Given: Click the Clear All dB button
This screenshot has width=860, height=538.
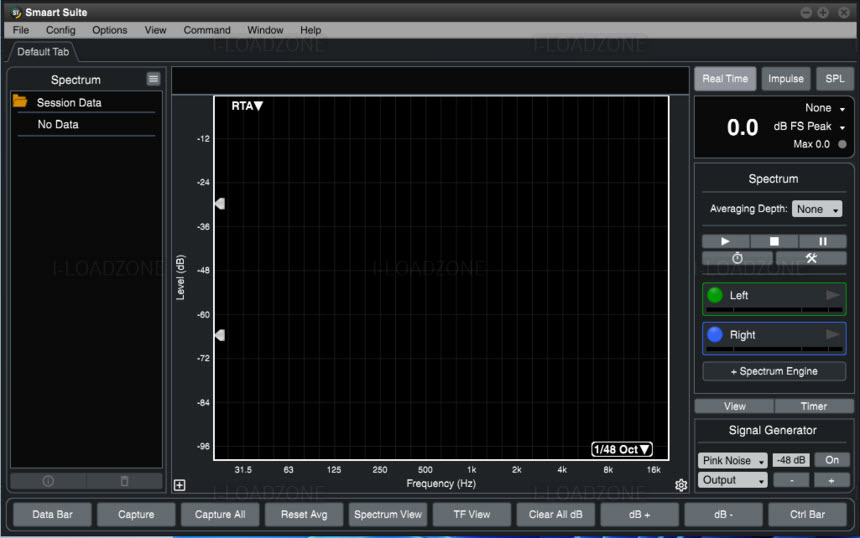Looking at the screenshot, I should 556,514.
